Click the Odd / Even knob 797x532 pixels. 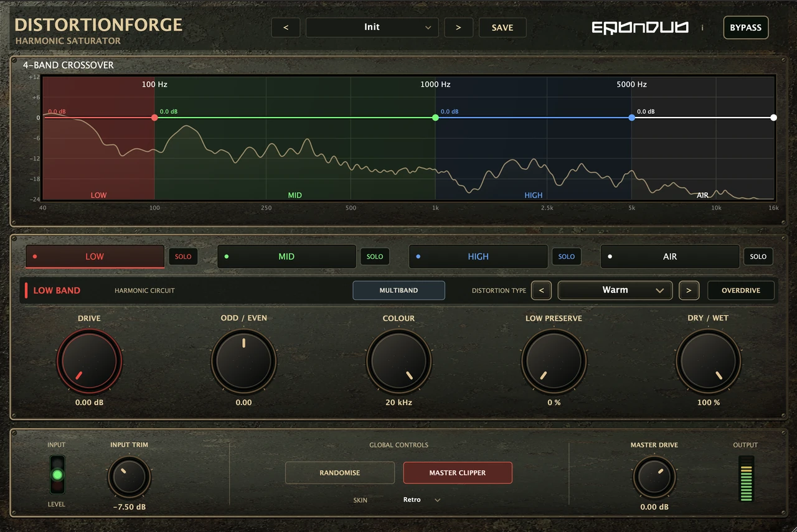[243, 362]
